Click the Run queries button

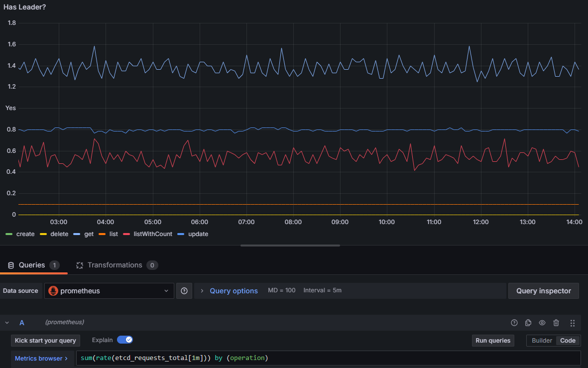pyautogui.click(x=493, y=341)
